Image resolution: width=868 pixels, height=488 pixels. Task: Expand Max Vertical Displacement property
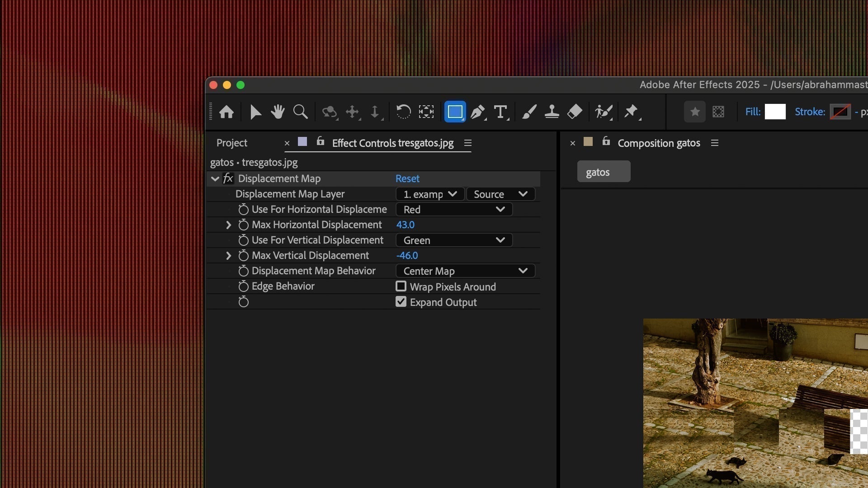click(x=228, y=255)
